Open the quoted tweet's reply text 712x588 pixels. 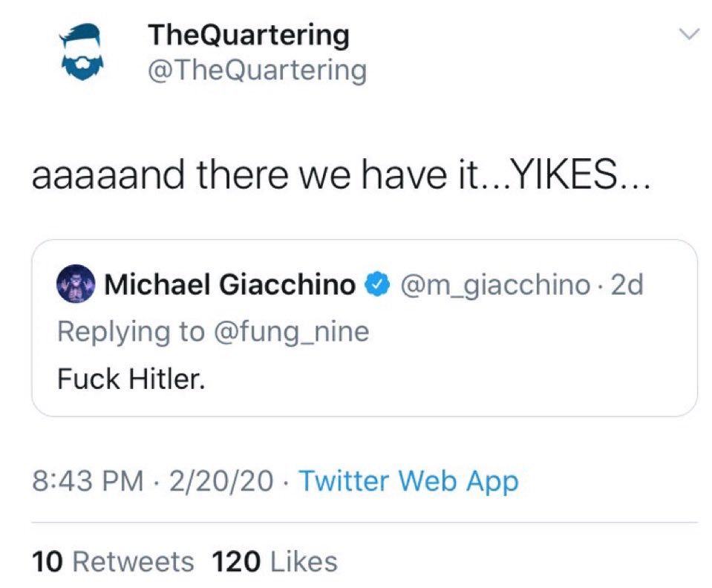coord(130,379)
